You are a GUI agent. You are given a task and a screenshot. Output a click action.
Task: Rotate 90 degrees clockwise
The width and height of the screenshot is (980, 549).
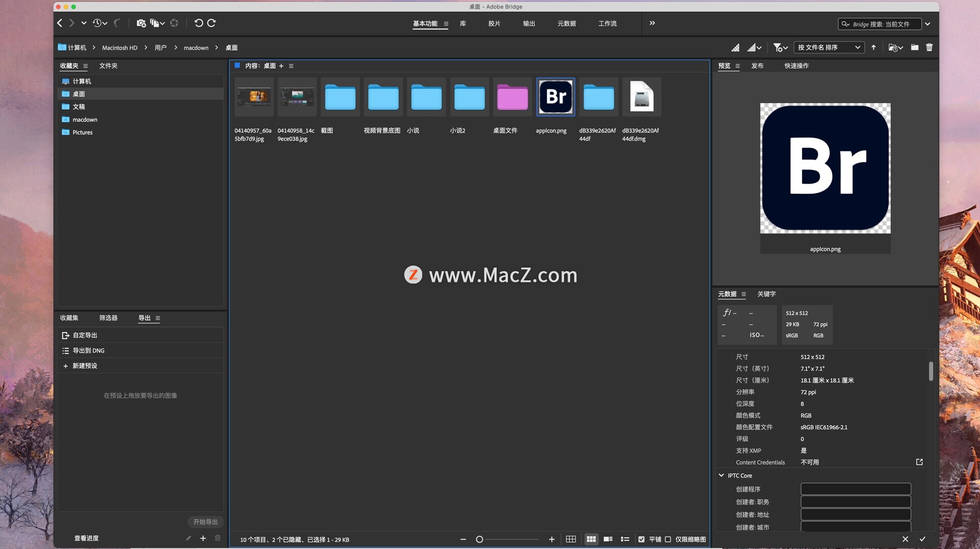[x=211, y=23]
